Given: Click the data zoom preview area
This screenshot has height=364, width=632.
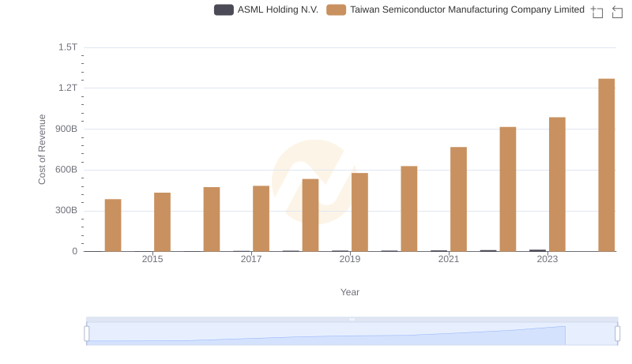Looking at the screenshot, I should [x=352, y=334].
